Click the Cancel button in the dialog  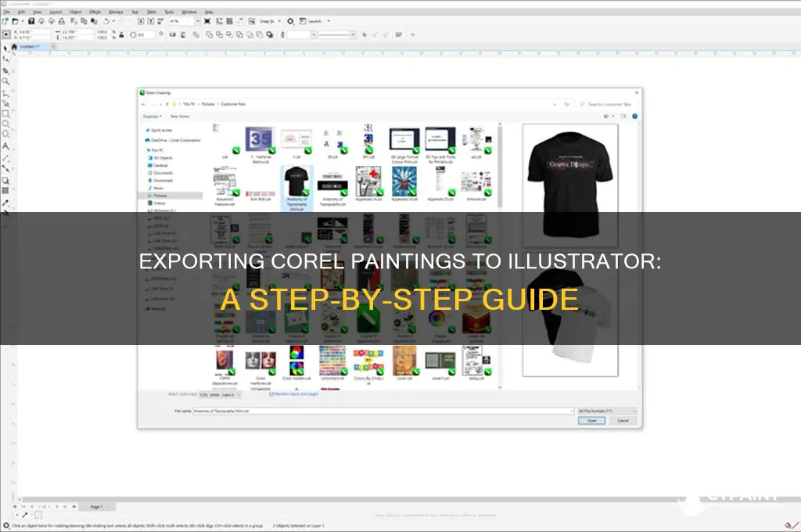coord(623,421)
